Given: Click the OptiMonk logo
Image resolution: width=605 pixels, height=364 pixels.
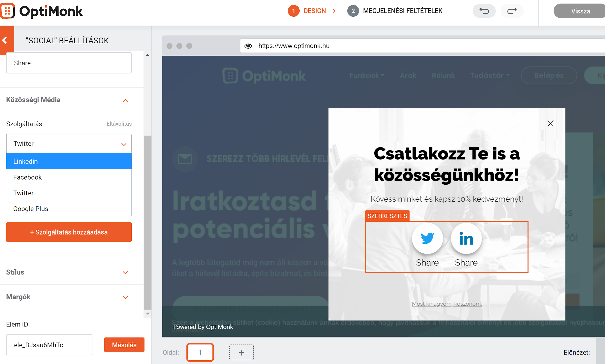Looking at the screenshot, I should tap(42, 11).
